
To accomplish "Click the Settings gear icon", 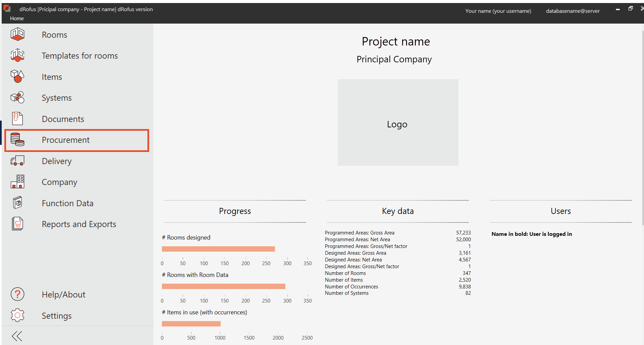I will tap(18, 315).
